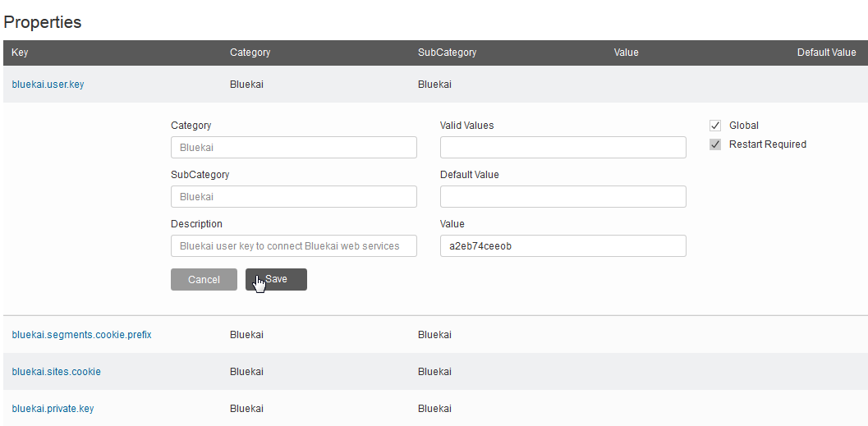
Task: Open the bluekai.private.key property
Action: 53,409
